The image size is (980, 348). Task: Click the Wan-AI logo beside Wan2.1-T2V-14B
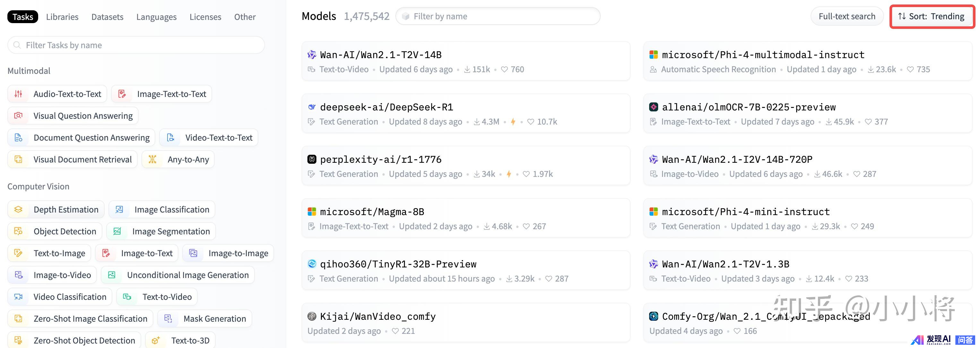312,55
